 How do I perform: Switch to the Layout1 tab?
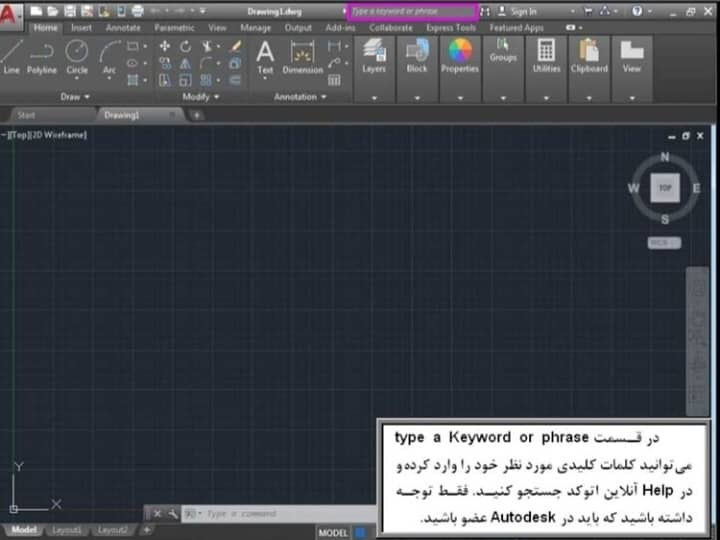click(x=67, y=530)
